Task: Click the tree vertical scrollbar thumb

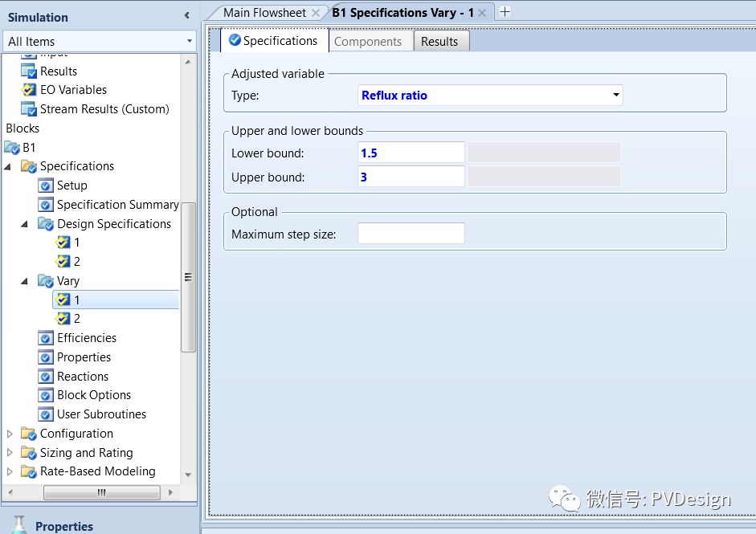Action: [188, 278]
